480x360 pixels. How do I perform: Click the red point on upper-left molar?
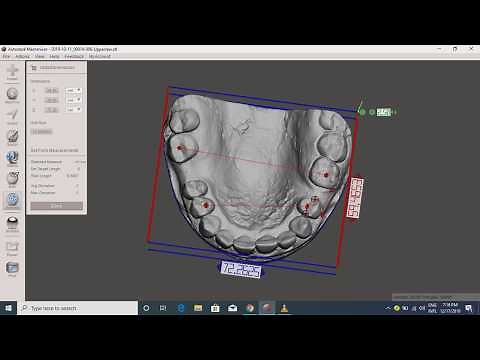[180, 148]
